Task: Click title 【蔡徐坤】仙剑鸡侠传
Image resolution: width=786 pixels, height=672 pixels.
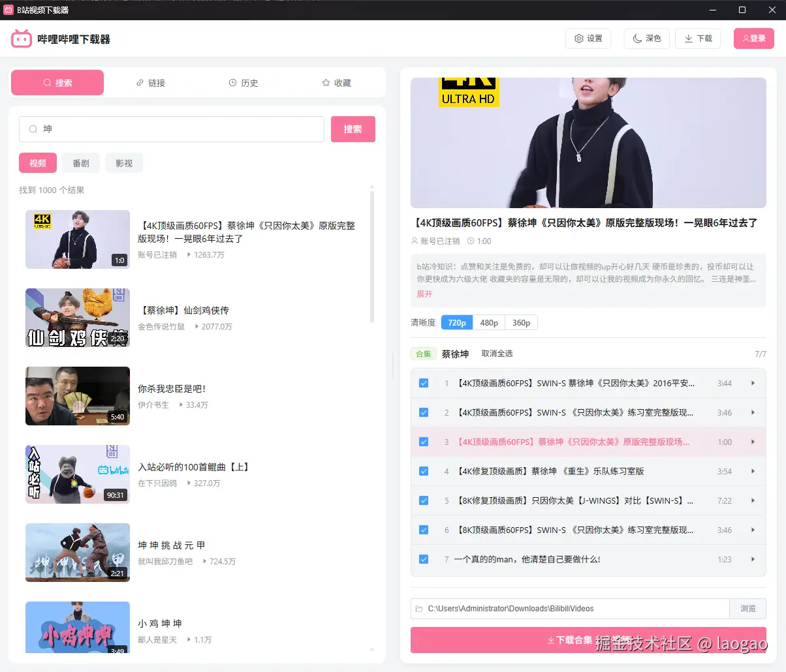Action: 183,311
